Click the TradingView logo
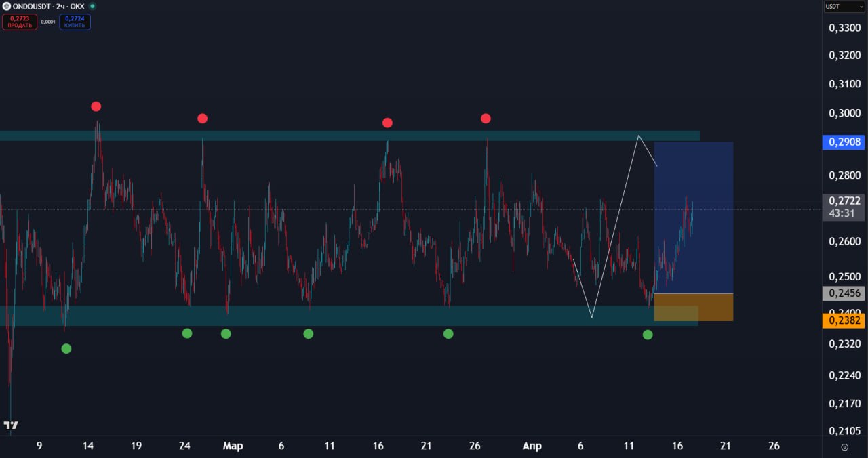The image size is (868, 458). pyautogui.click(x=10, y=425)
